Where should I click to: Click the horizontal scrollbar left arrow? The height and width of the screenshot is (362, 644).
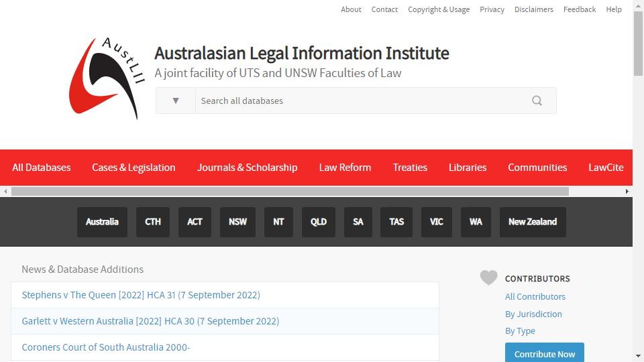pyautogui.click(x=5, y=191)
